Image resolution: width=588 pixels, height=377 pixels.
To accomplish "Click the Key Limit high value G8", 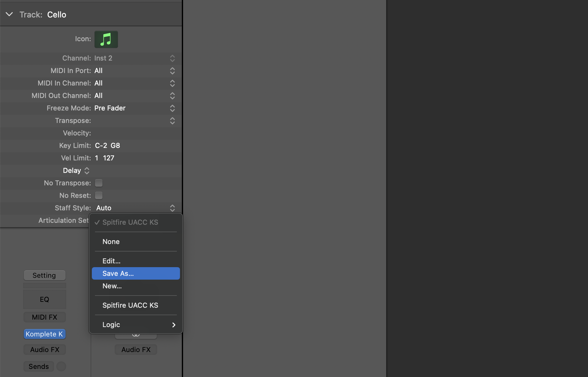I will pyautogui.click(x=115, y=146).
